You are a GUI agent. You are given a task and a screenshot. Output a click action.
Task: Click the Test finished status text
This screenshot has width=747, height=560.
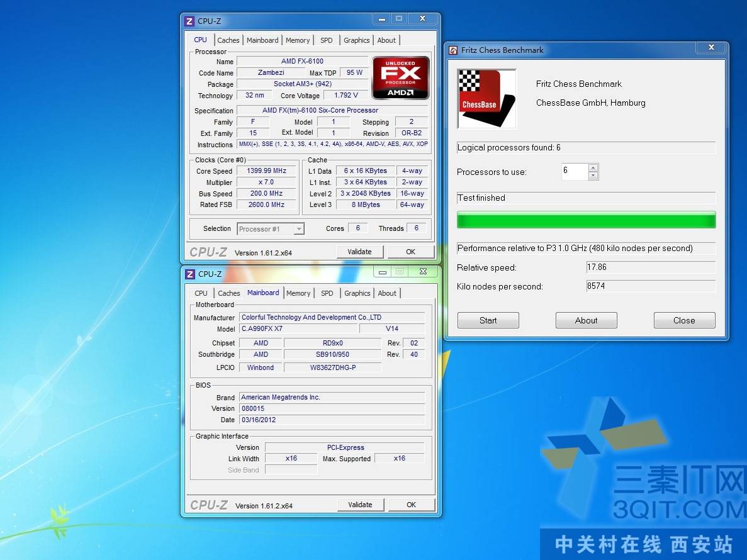click(481, 198)
